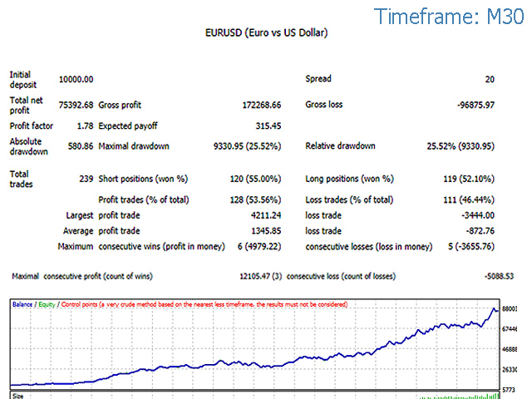
Task: Click the 'Gross loss' label
Action: click(324, 105)
